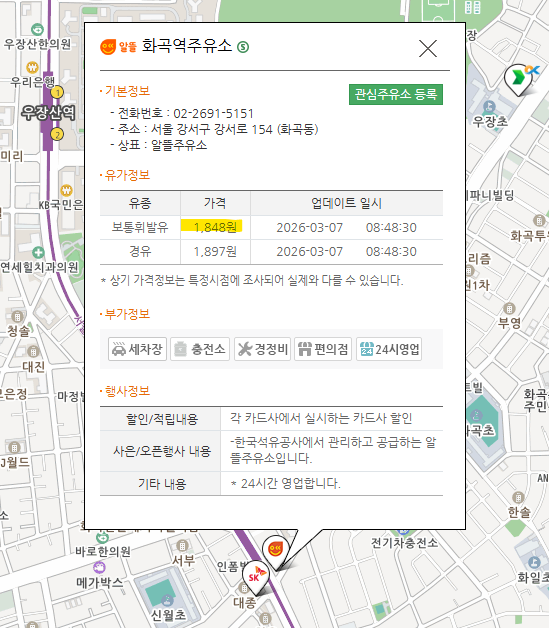Click the 메가박스 cinema icon
Viewport: 549px width, 628px height.
(99, 567)
